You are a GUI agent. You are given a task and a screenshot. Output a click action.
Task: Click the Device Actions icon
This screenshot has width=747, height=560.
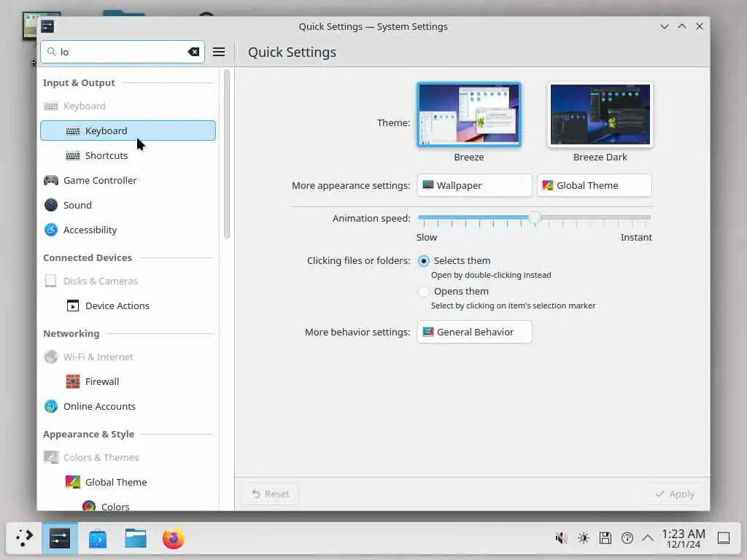pyautogui.click(x=73, y=306)
